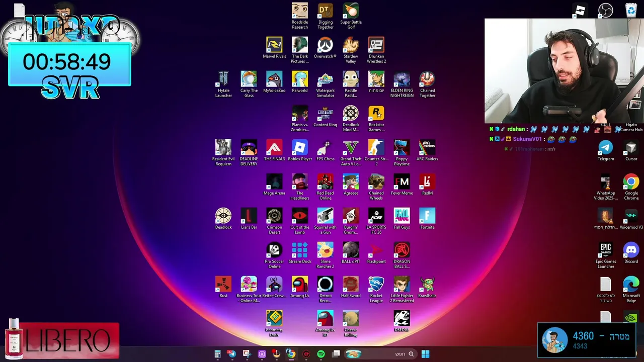The image size is (644, 362).
Task: Select Red Dead Online icon
Action: click(325, 187)
